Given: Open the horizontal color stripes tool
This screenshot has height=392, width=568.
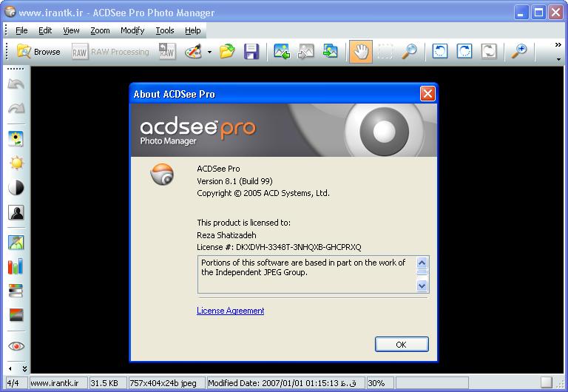Looking at the screenshot, I should pyautogui.click(x=16, y=291).
